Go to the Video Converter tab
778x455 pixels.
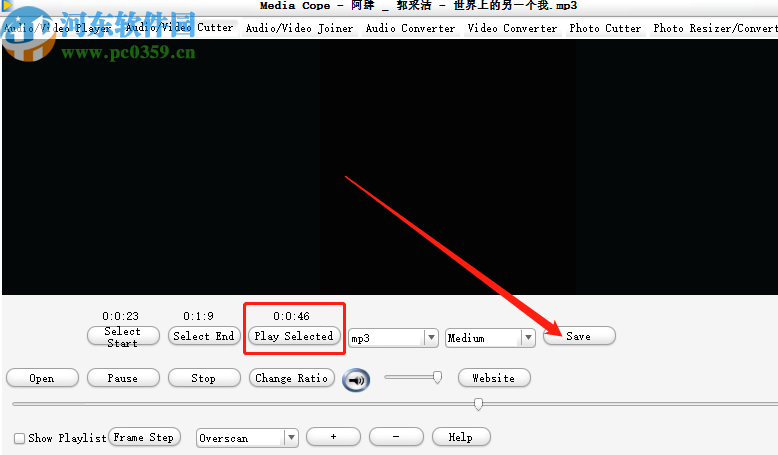pos(512,28)
